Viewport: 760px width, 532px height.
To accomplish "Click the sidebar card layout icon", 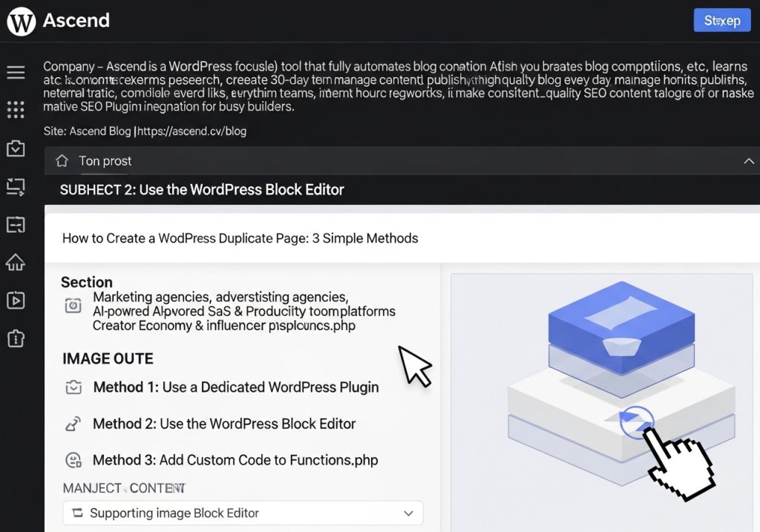I will coord(16,224).
